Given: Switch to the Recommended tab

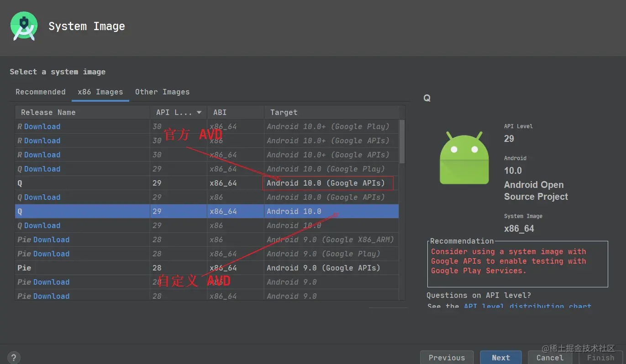Looking at the screenshot, I should pos(41,92).
